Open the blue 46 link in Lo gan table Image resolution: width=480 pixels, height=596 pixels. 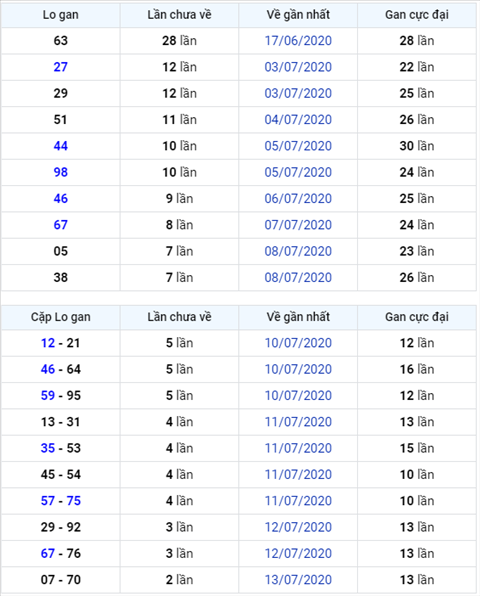(60, 198)
